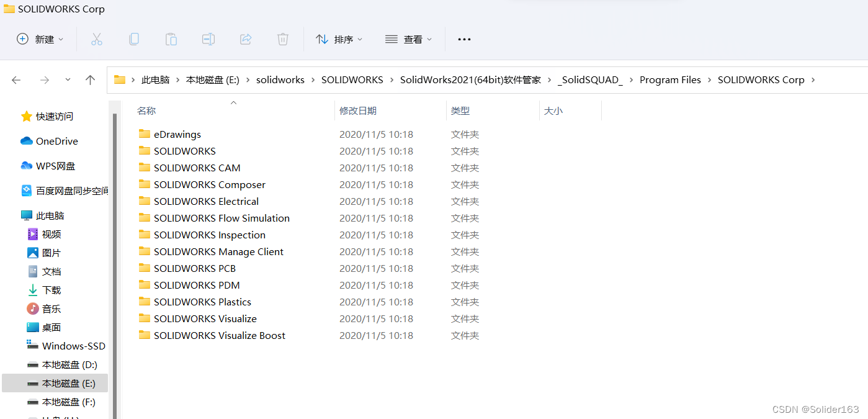Click the folder icon in address bar
Viewport: 868px width, 419px height.
120,79
